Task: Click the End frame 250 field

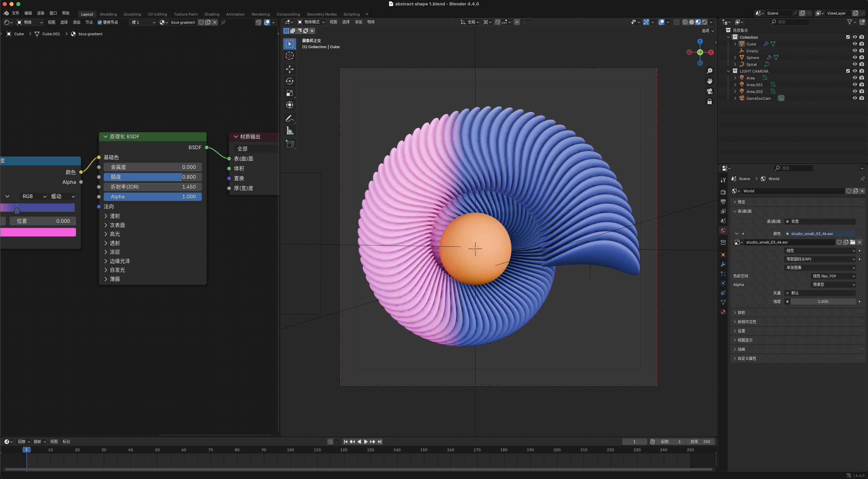Action: tap(701, 441)
